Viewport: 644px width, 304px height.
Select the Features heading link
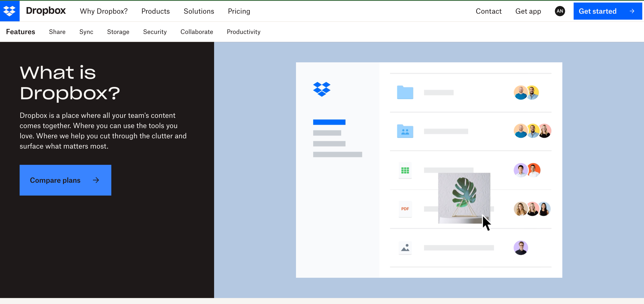click(20, 32)
